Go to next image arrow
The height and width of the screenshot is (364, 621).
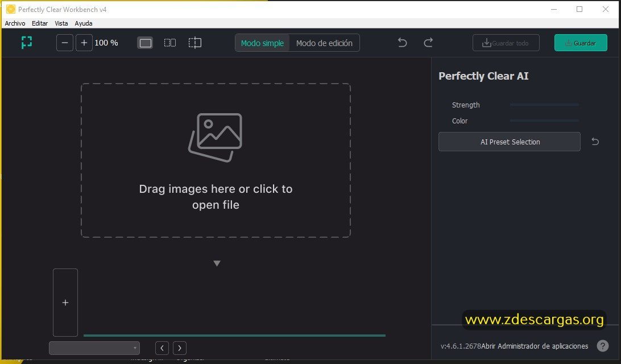coord(180,348)
